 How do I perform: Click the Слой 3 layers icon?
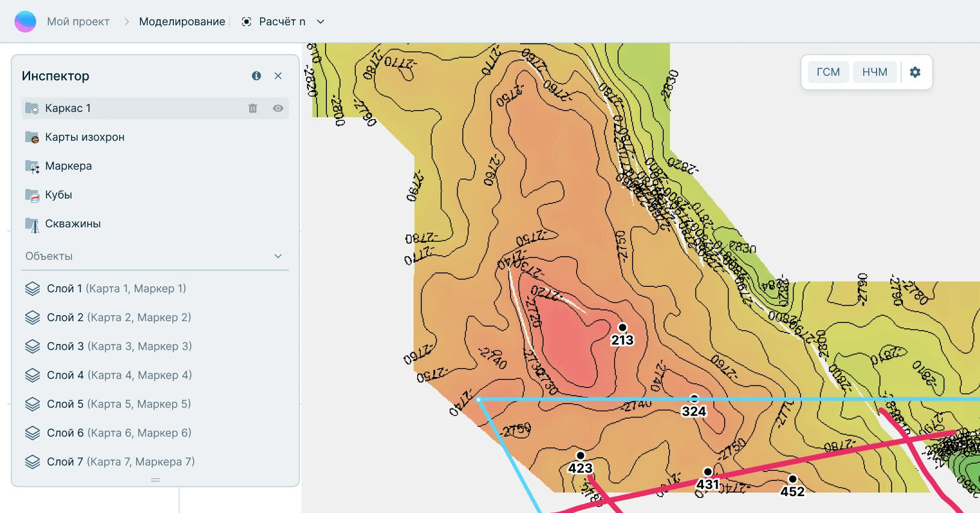(x=33, y=346)
